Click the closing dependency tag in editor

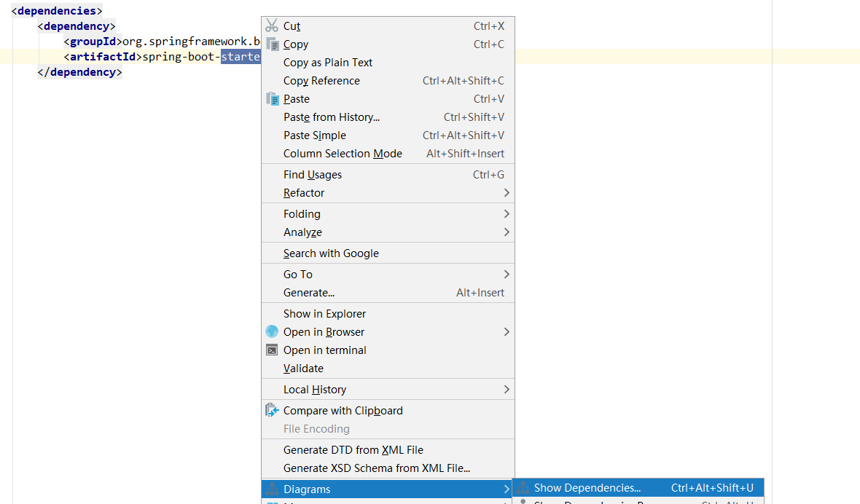pos(79,72)
